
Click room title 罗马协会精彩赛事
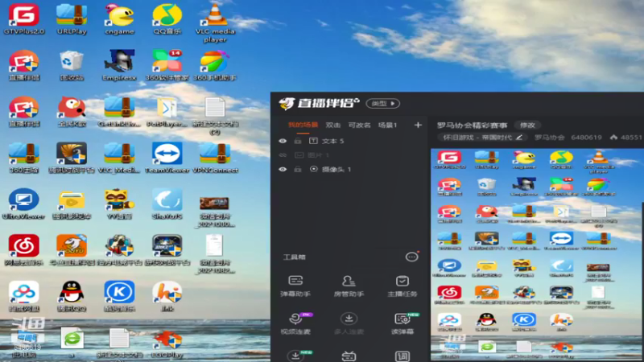click(472, 125)
